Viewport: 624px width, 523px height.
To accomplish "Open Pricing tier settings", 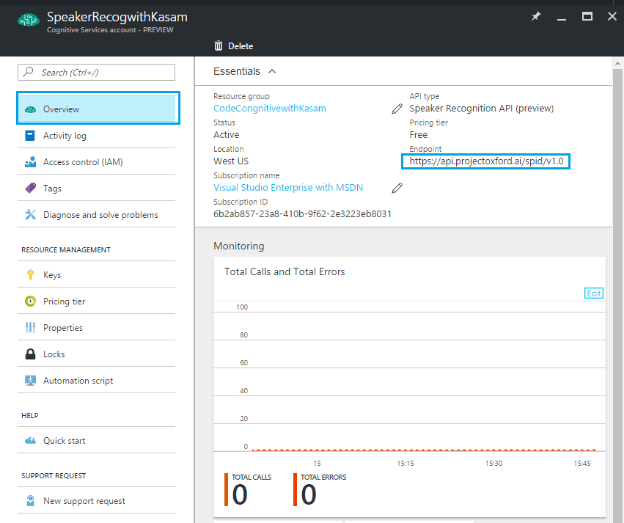I will click(64, 301).
